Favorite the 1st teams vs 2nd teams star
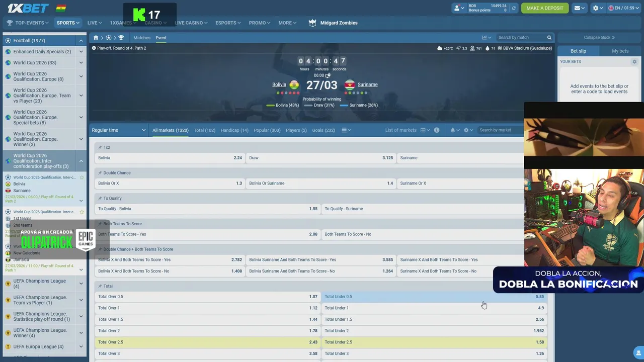The height and width of the screenshot is (362, 644). coord(82,212)
